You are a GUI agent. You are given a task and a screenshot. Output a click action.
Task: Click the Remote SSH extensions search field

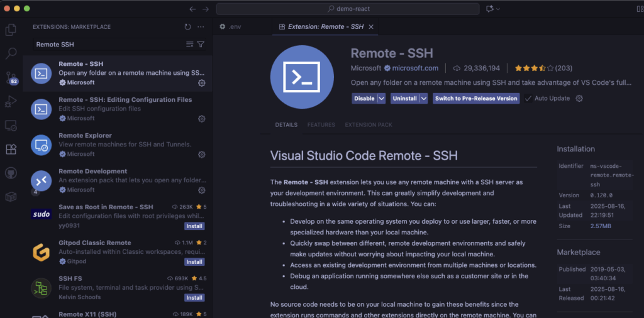pyautogui.click(x=107, y=45)
